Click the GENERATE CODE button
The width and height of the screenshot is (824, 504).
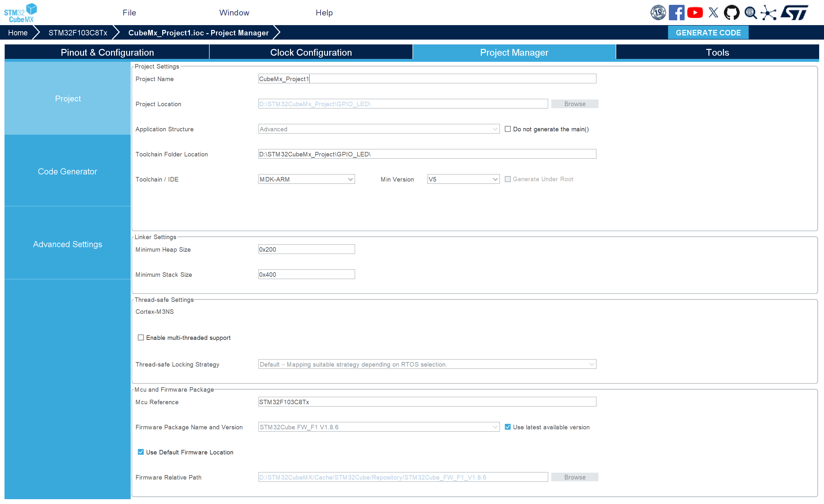pyautogui.click(x=708, y=33)
